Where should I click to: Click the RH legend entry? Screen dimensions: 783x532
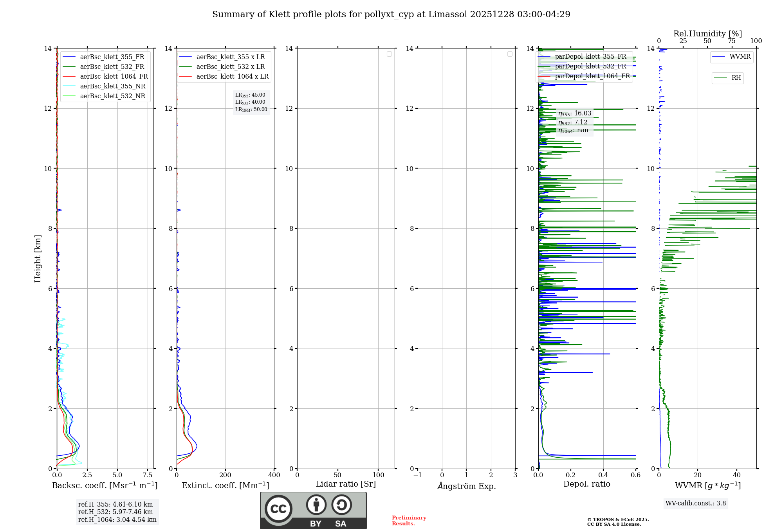coord(736,78)
